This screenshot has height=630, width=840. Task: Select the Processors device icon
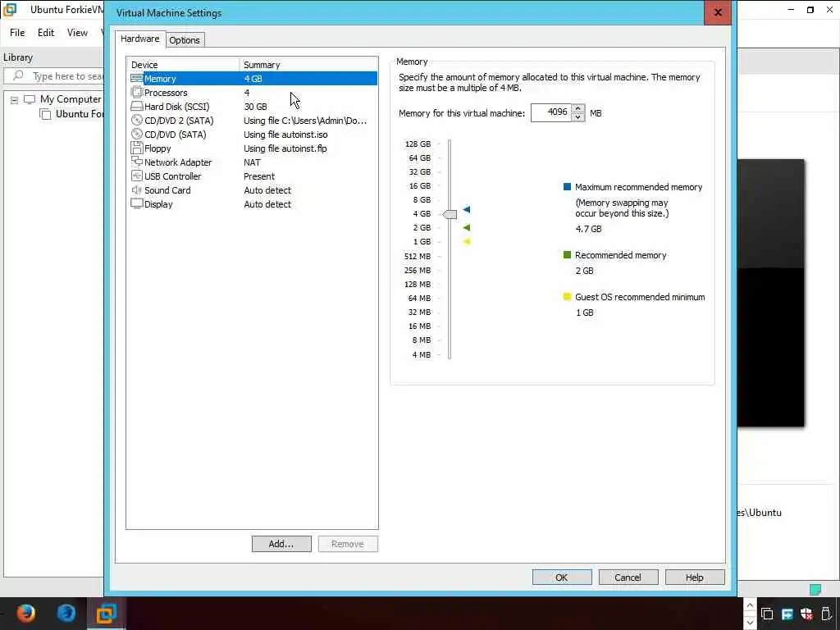click(x=137, y=93)
